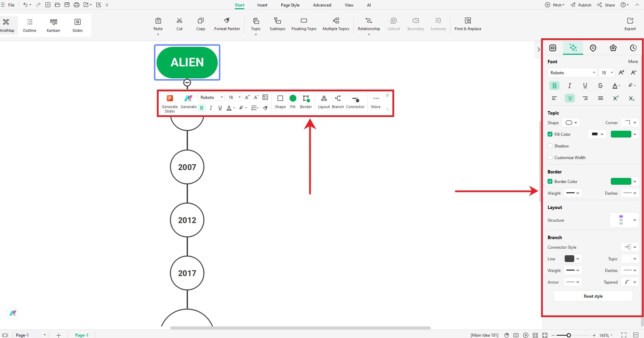Toggle Bold in the side panel
Screen dimensions: 644x338
(x=554, y=86)
